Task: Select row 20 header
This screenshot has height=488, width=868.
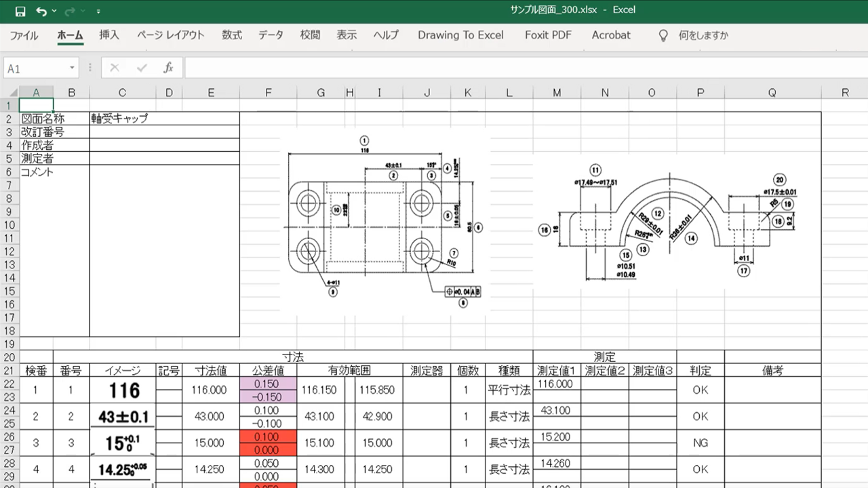Action: coord(9,357)
